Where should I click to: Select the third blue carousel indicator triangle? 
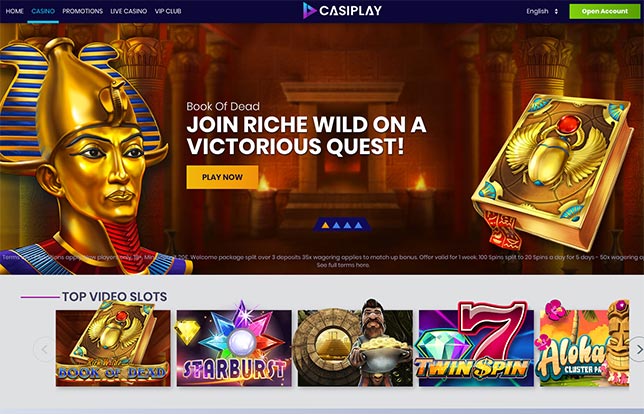click(x=347, y=225)
